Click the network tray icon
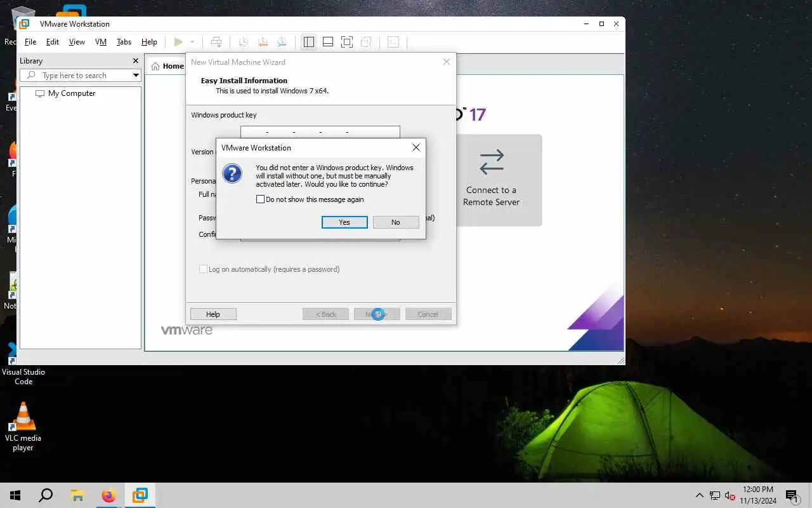This screenshot has height=508, width=812. click(x=715, y=495)
